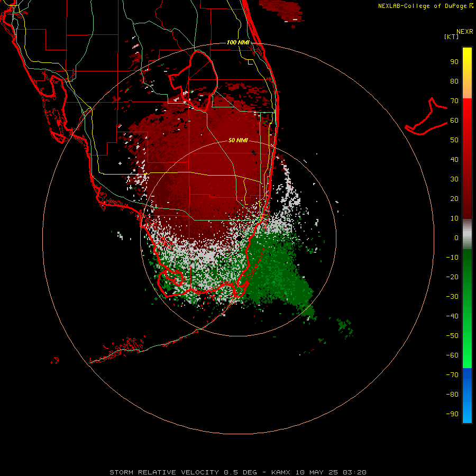The height and width of the screenshot is (476, 476).
Task: Click the 10 value on color scale
Action: (454, 218)
